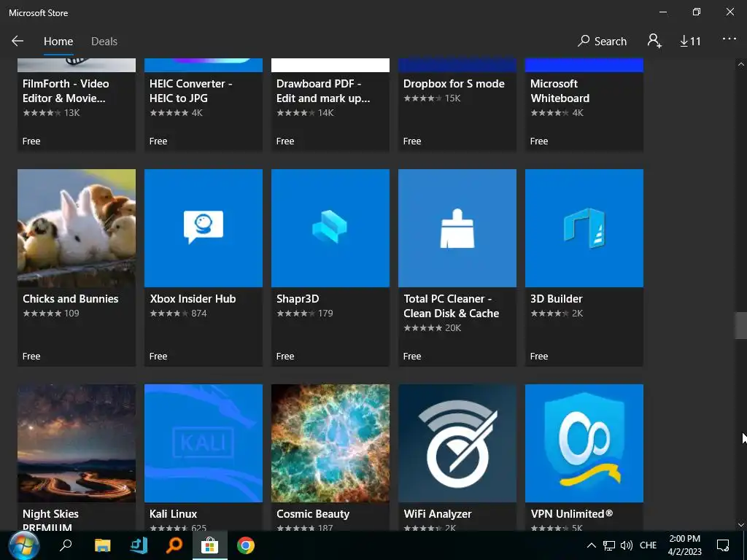
Task: Open File Explorer from taskbar
Action: 102,545
